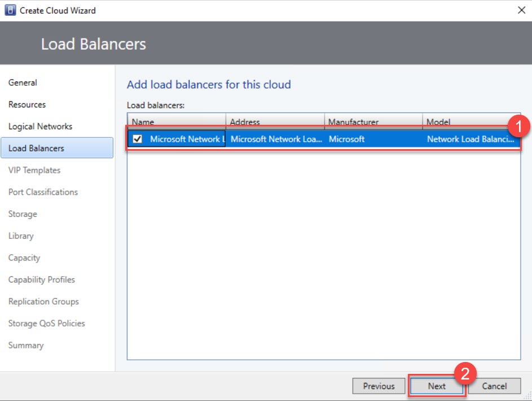Click the Create Cloud Wizard title bar icon
532x401 pixels.
coord(10,10)
